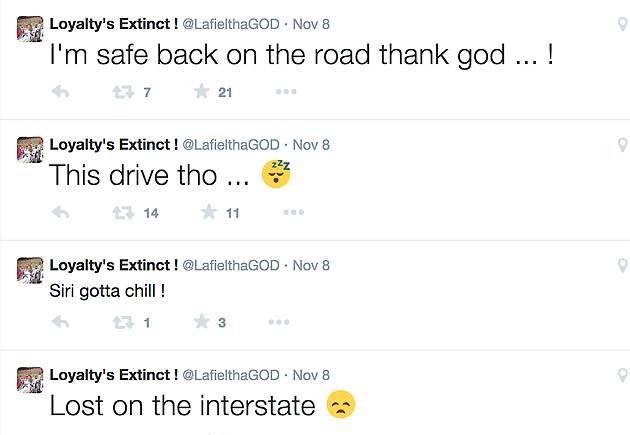The height and width of the screenshot is (435, 630).
Task: Retweet the 'Siri gotta chill' tweet
Action: click(x=124, y=322)
